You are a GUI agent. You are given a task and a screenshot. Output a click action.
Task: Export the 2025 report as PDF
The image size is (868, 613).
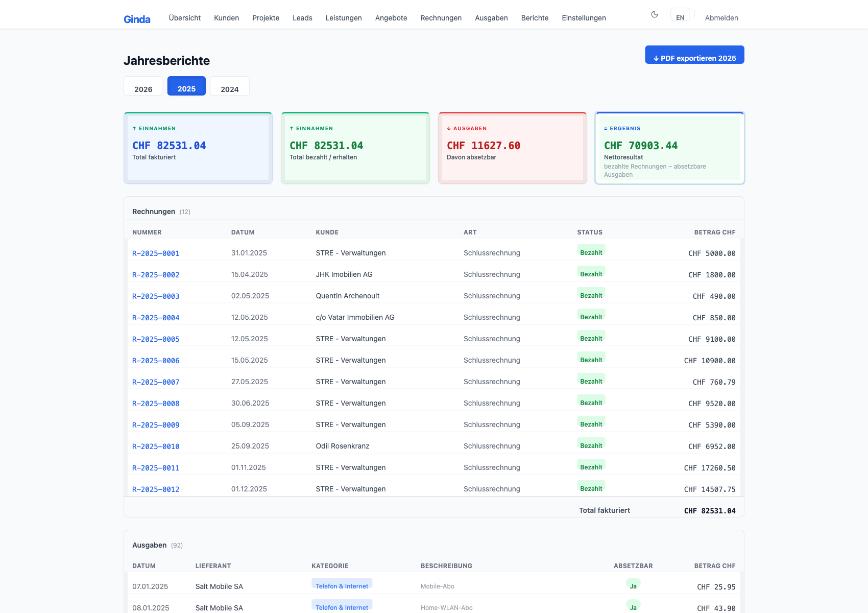(x=694, y=55)
